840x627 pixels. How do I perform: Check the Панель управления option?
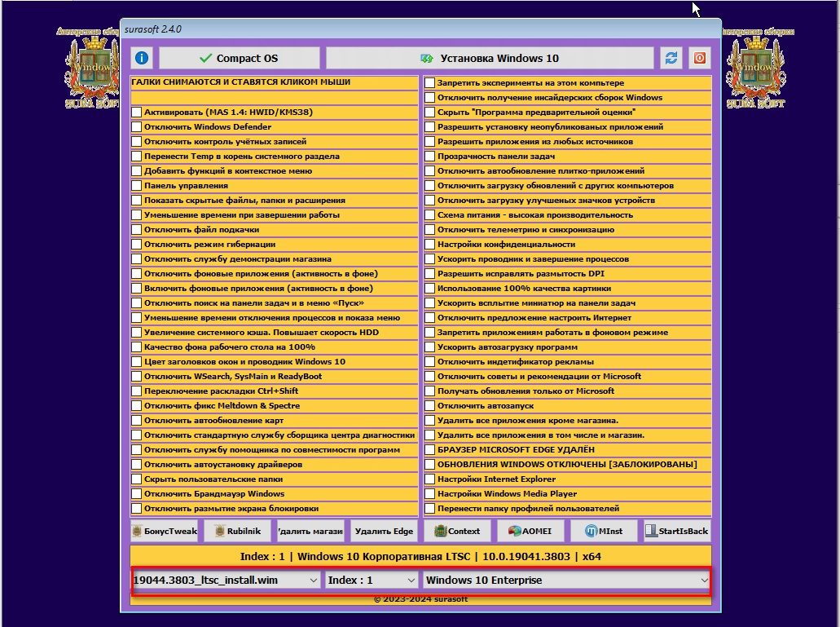(x=137, y=185)
